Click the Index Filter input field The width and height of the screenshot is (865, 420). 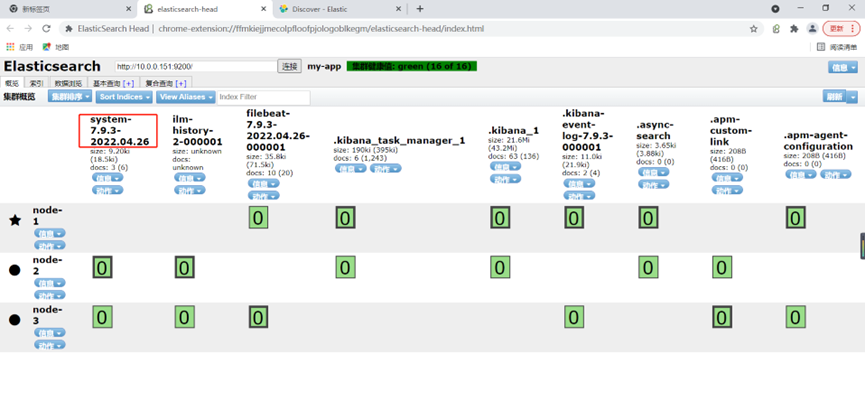264,97
